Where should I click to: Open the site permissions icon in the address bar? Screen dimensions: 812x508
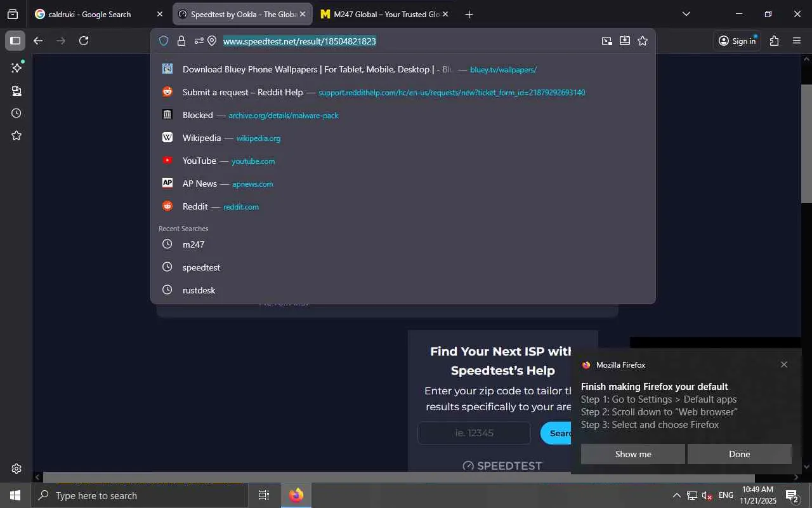(199, 41)
